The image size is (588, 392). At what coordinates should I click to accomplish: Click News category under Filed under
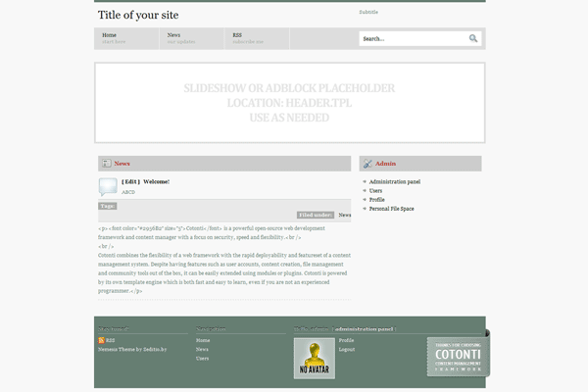click(345, 215)
